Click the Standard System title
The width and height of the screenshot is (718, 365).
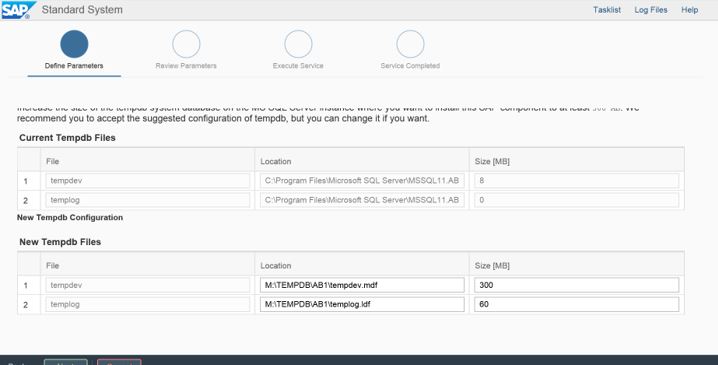point(82,10)
